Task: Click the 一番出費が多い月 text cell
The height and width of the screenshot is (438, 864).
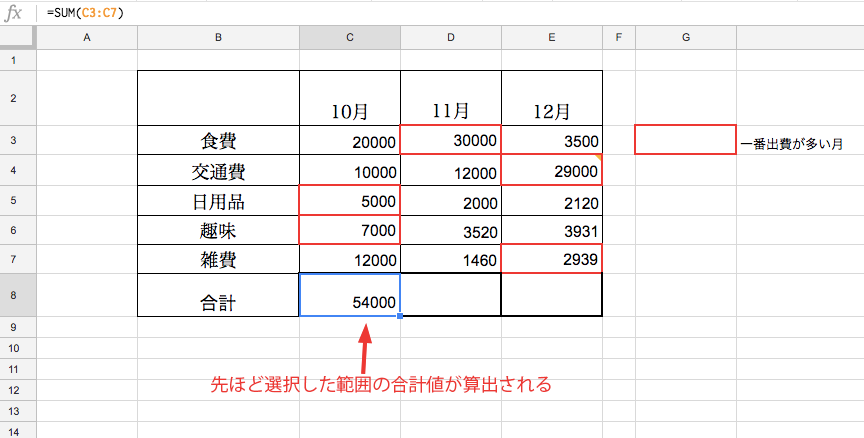Action: (792, 143)
